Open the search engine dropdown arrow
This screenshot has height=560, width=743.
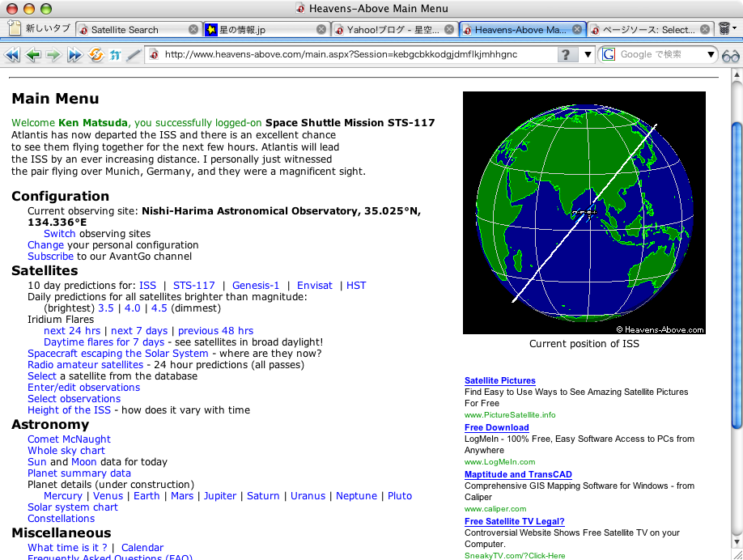[x=711, y=54]
